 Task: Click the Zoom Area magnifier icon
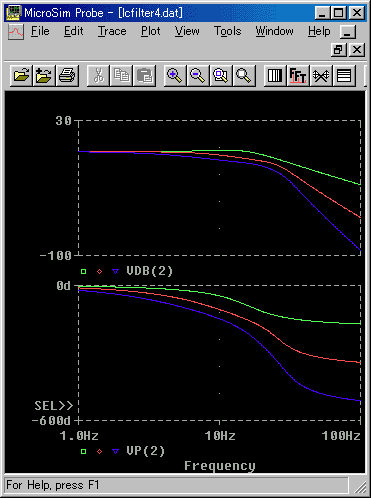(221, 76)
